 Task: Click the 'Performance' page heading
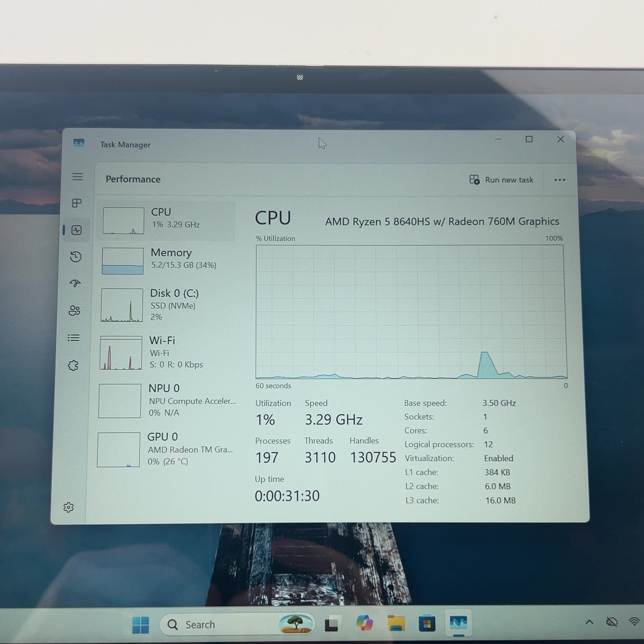click(x=133, y=179)
